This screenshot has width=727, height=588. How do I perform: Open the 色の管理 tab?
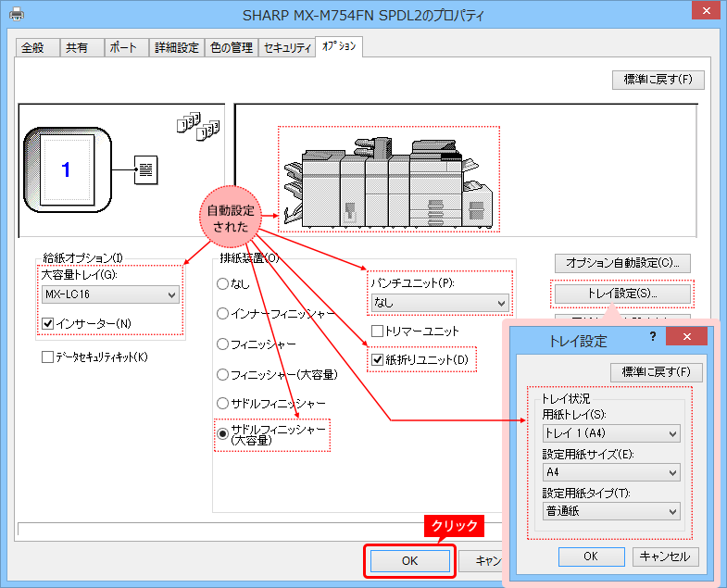(x=231, y=48)
